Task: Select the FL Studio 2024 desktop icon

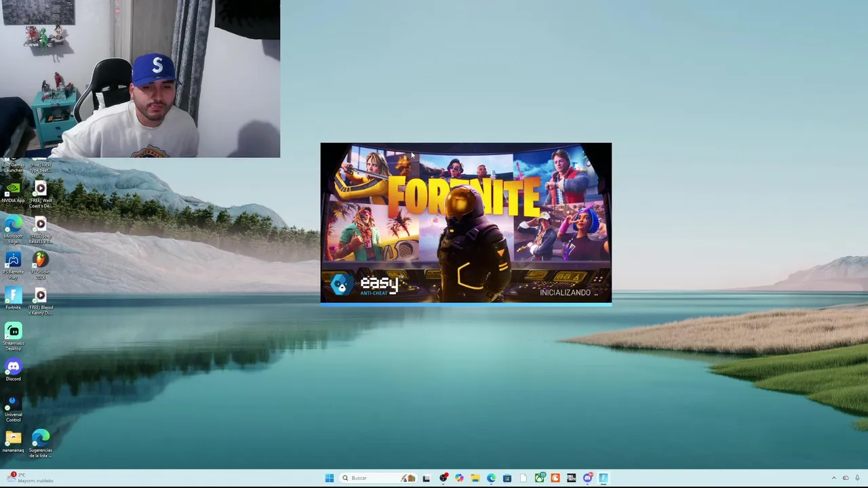Action: pyautogui.click(x=41, y=264)
